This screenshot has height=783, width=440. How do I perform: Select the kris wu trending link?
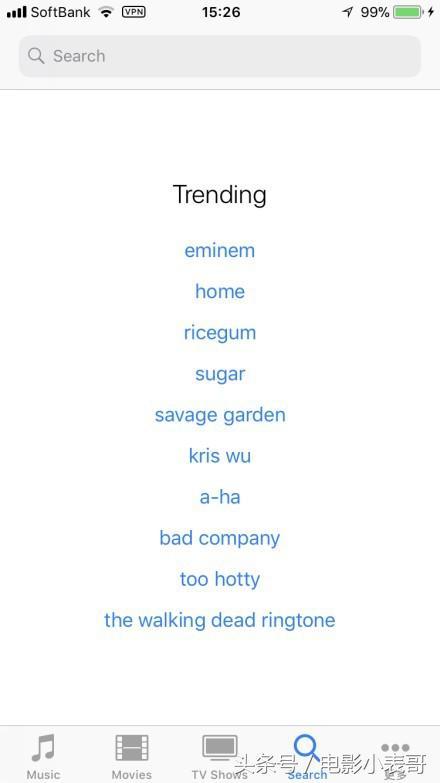220,456
